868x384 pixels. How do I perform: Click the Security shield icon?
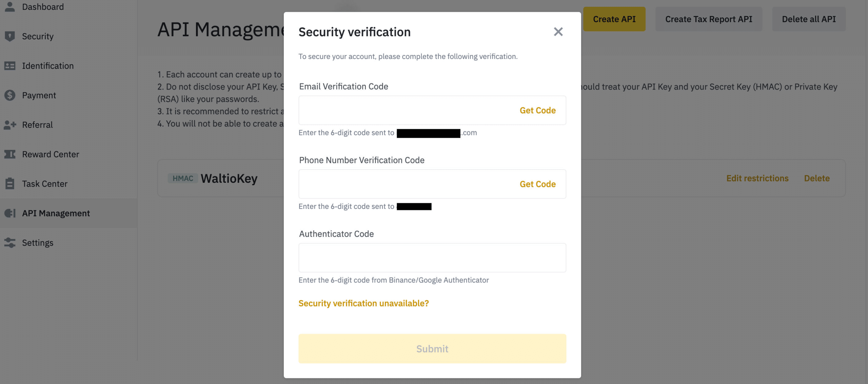click(x=10, y=36)
